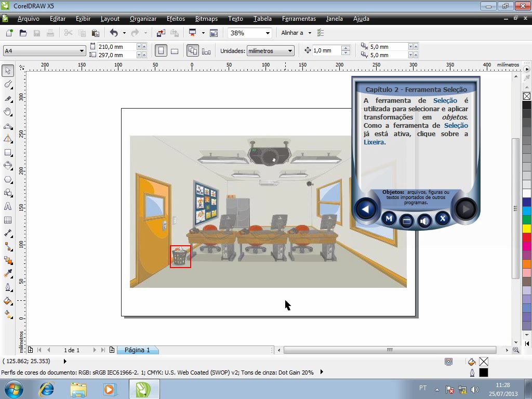Image resolution: width=532 pixels, height=399 pixels.
Task: Mute the tutorial sound with speaker button
Action: point(424,220)
